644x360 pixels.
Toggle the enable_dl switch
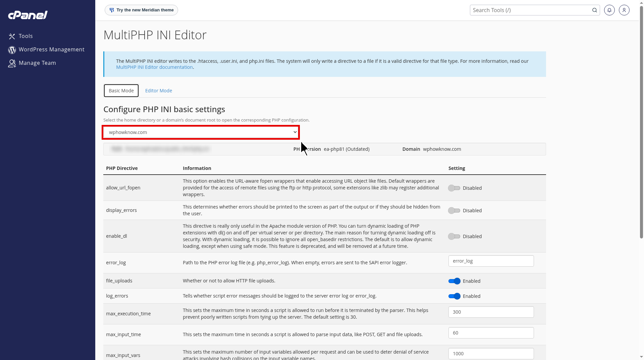(x=454, y=236)
